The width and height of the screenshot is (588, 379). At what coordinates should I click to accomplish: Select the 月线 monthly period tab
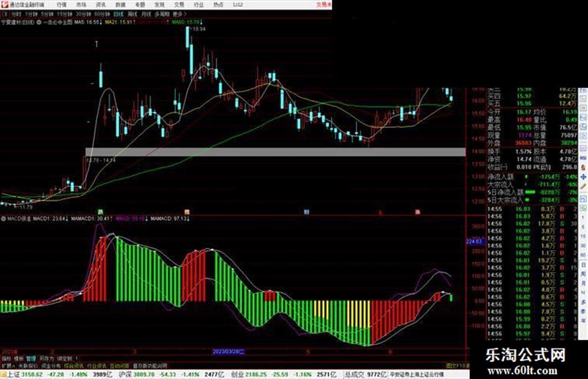(x=146, y=14)
